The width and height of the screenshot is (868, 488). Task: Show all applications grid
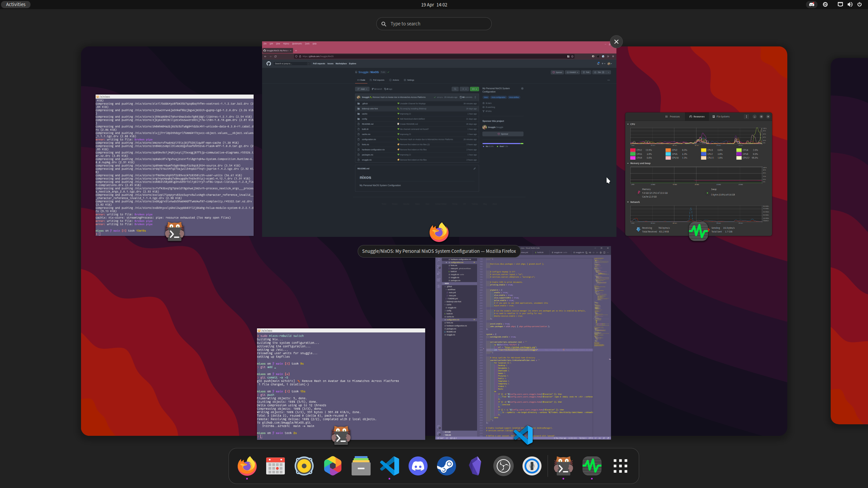[x=620, y=466]
